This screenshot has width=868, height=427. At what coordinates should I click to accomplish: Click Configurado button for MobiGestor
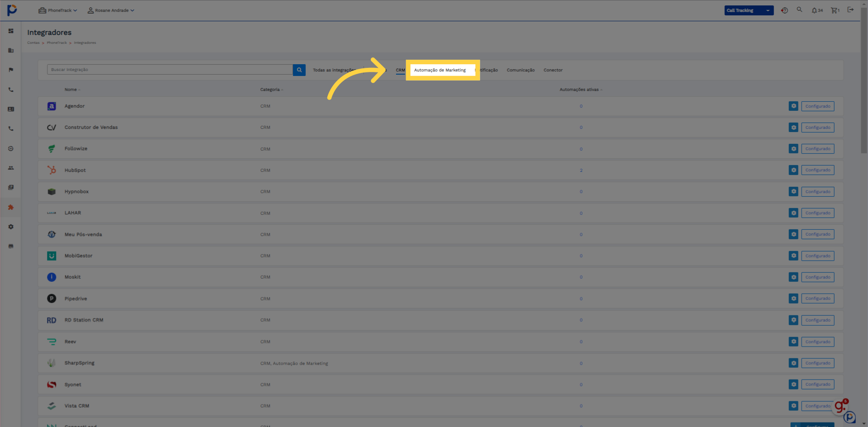point(818,256)
